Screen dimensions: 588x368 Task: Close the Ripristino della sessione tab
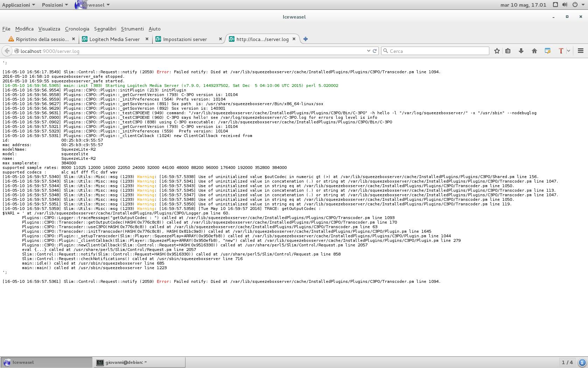tap(73, 39)
